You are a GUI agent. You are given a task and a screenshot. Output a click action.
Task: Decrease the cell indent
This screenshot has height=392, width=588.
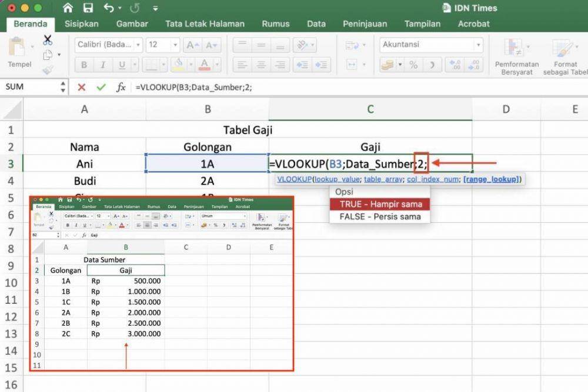point(302,65)
